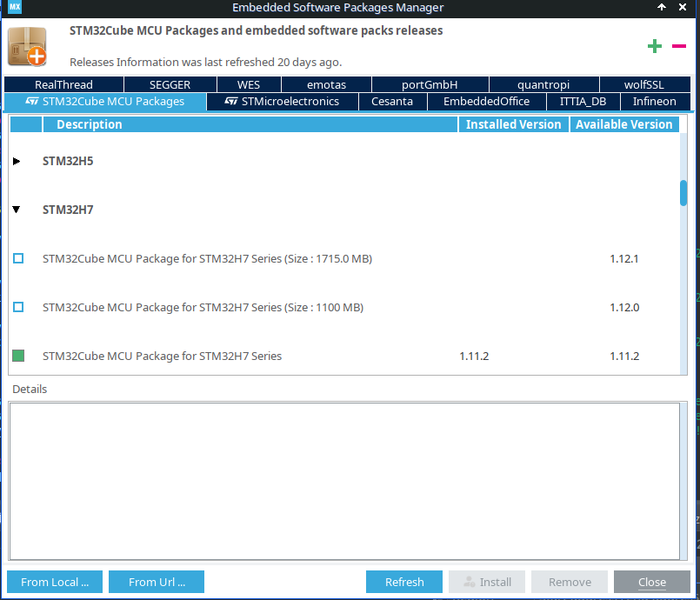Select the STM32H5 row label
This screenshot has height=600, width=700.
(68, 161)
